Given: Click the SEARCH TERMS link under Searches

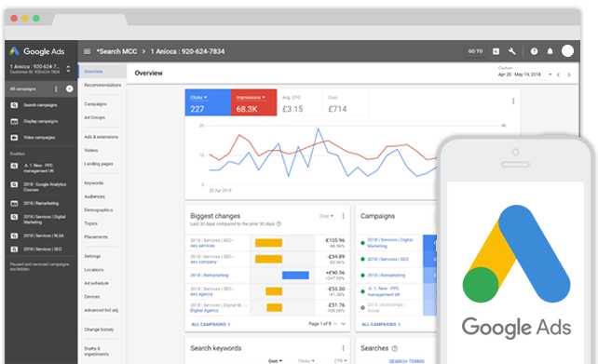Looking at the screenshot, I should [406, 361].
